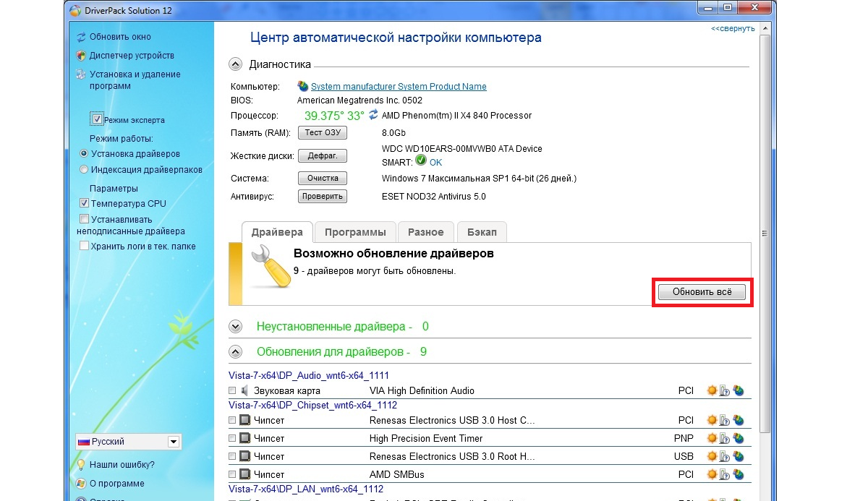Switch to the 'Программы' tab
Viewport: 868px width, 501px height.
[355, 232]
